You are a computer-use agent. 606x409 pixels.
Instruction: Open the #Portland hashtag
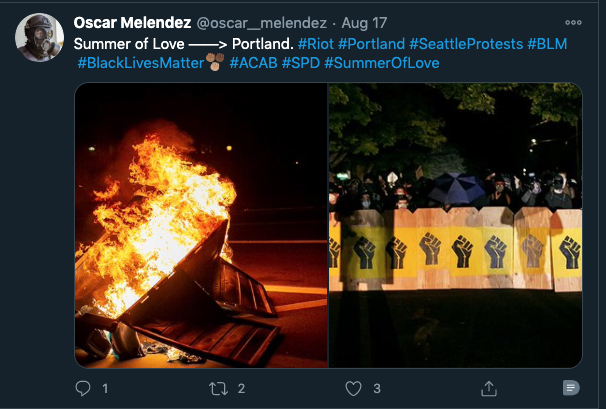pos(372,44)
